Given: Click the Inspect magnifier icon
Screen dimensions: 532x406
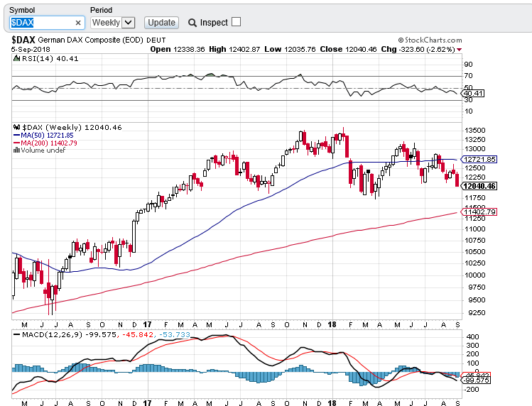Looking at the screenshot, I should [192, 23].
